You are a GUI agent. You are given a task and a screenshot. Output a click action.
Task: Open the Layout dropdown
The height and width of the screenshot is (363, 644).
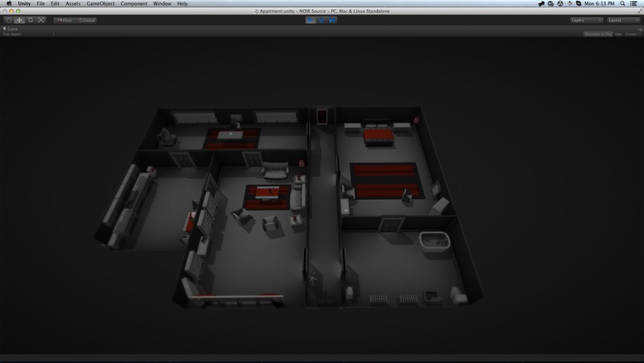tap(624, 20)
